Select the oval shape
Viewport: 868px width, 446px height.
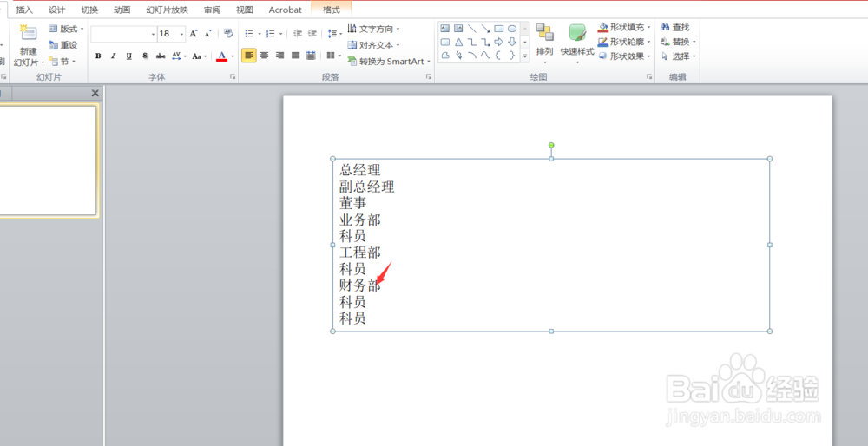pos(512,29)
